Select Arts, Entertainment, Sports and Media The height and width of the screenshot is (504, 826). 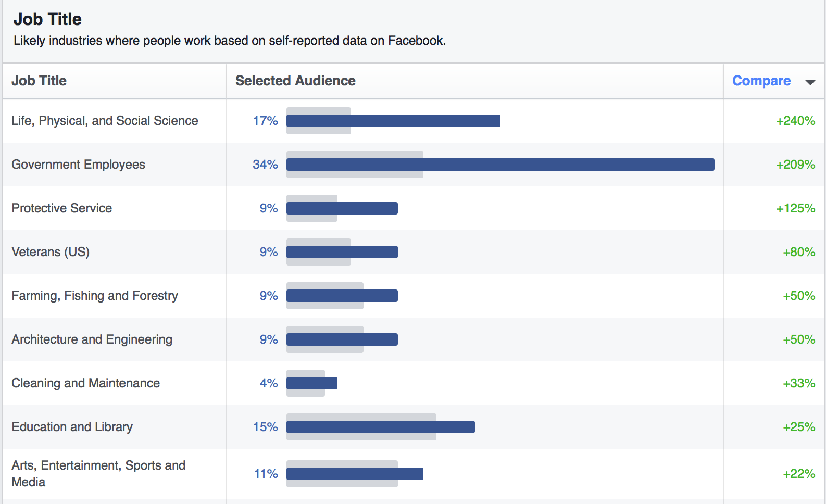[x=98, y=473]
